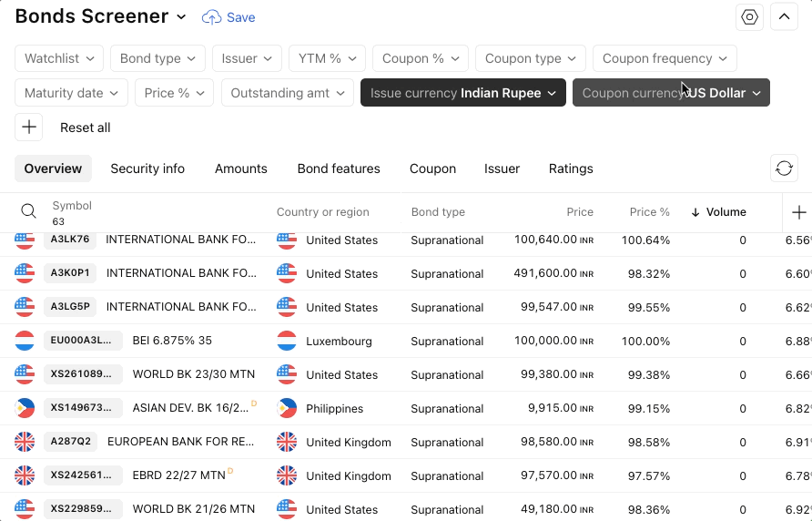
Task: Open the EU000A3L... ticker badge
Action: [x=83, y=340]
